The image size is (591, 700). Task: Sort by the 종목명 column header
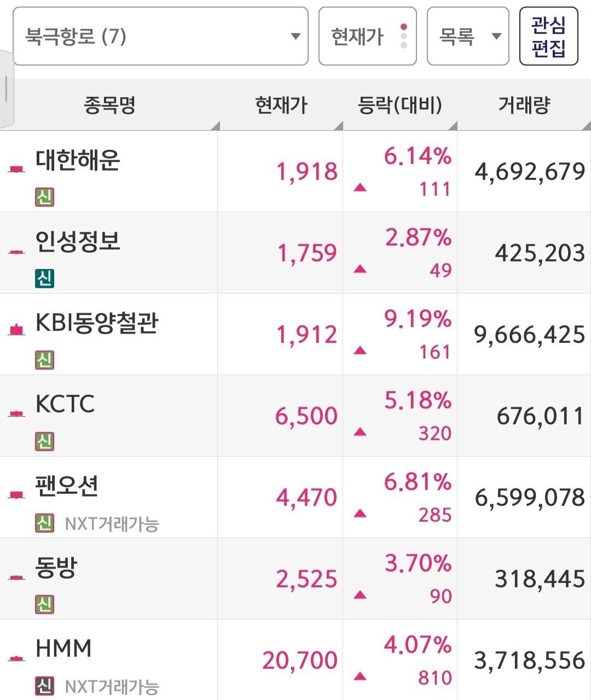coord(109,105)
